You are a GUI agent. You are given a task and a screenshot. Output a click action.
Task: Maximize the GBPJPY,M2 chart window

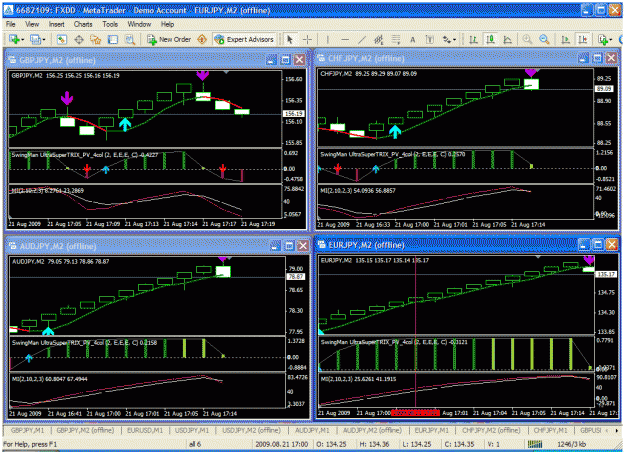click(285, 60)
